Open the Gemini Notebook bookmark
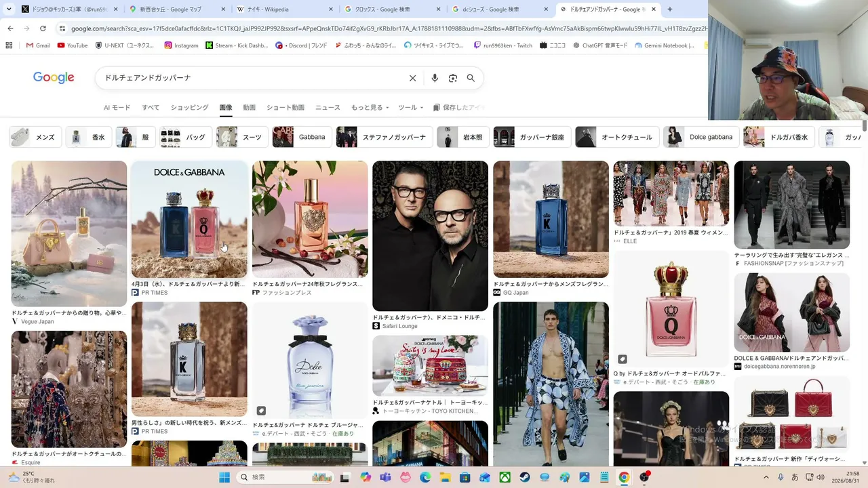868x488 pixels. [x=665, y=45]
